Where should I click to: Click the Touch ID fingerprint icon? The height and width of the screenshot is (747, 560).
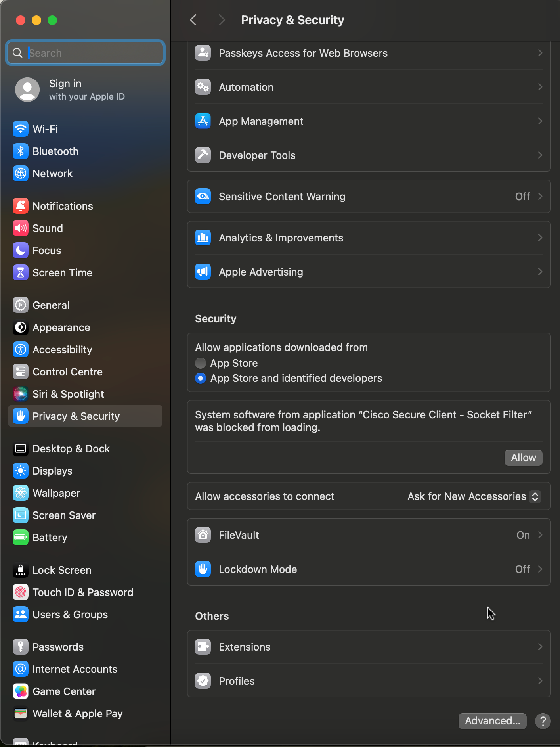21,592
